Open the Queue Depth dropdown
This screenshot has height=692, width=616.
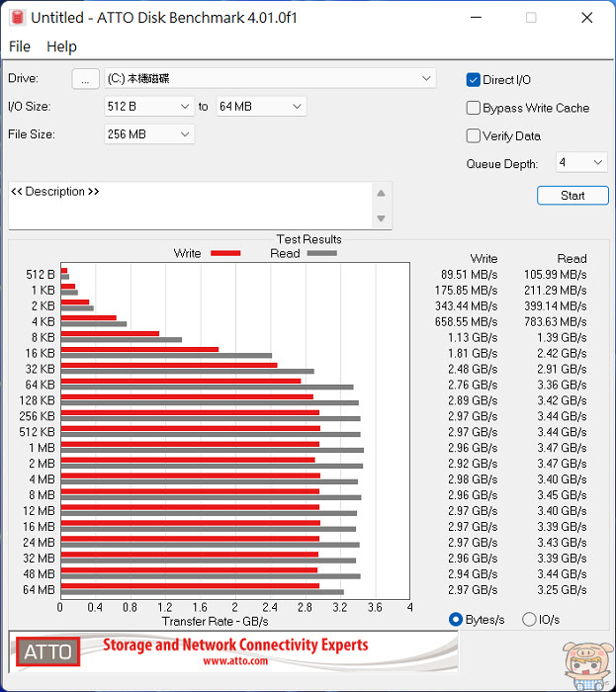point(581,162)
